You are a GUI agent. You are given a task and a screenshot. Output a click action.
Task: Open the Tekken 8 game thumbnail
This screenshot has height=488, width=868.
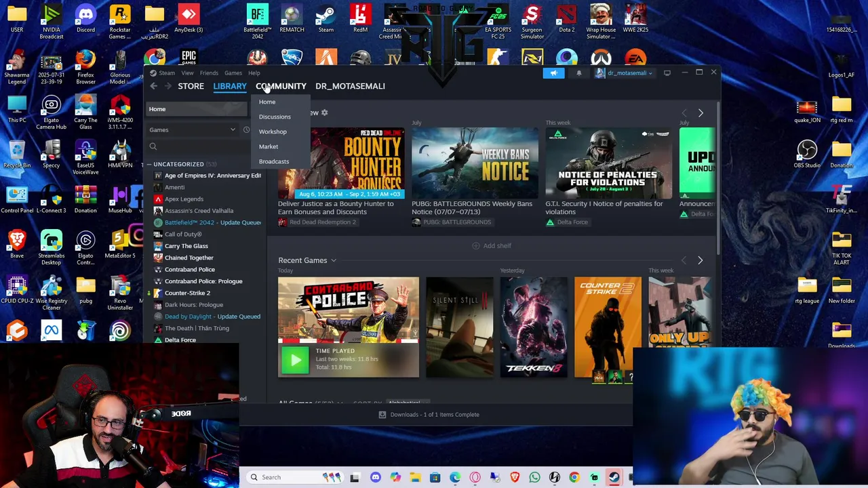click(x=534, y=327)
